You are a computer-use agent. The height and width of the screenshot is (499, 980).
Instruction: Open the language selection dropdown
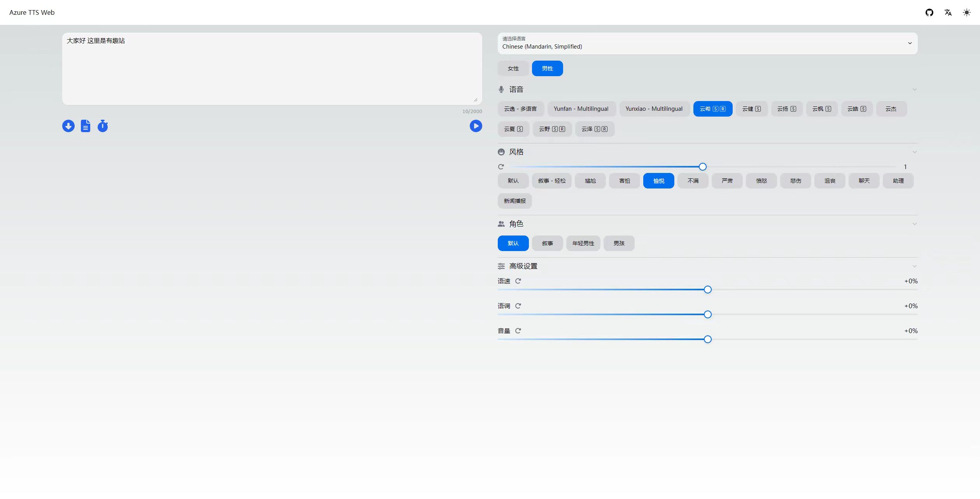tap(707, 44)
